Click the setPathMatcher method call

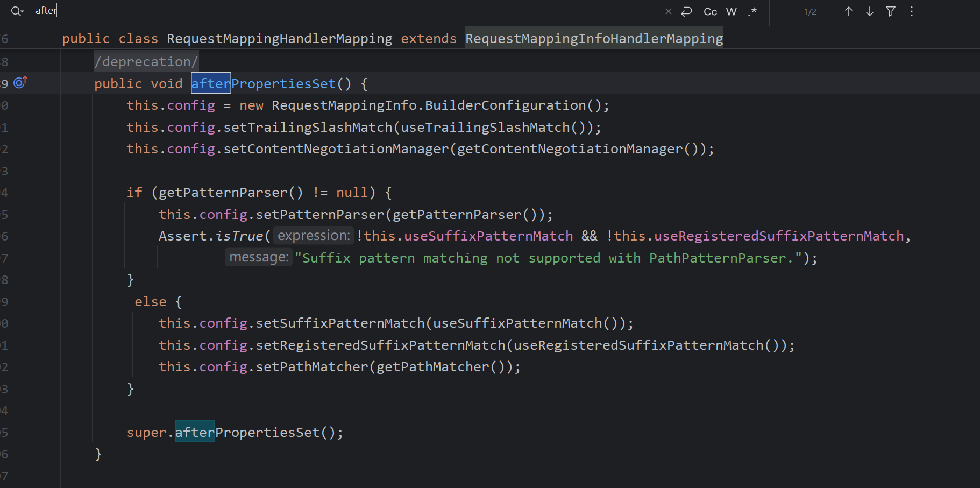pos(312,367)
